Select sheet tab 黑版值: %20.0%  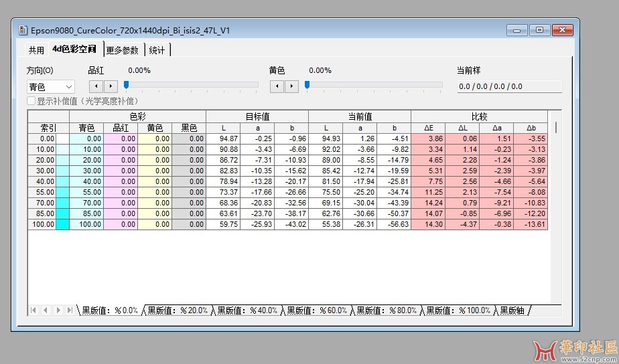click(178, 310)
